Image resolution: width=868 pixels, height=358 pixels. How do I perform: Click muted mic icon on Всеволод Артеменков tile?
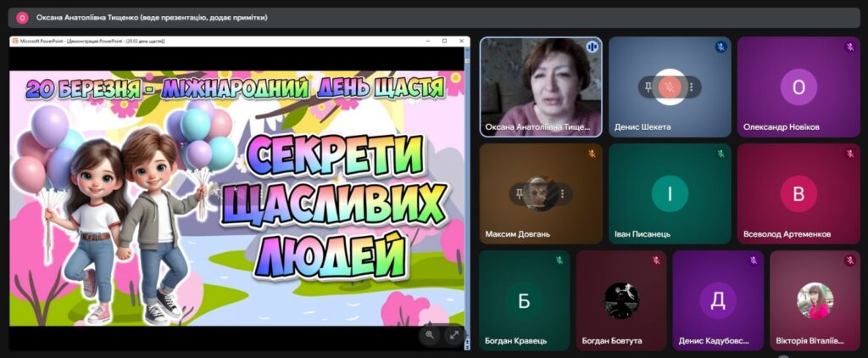(849, 154)
